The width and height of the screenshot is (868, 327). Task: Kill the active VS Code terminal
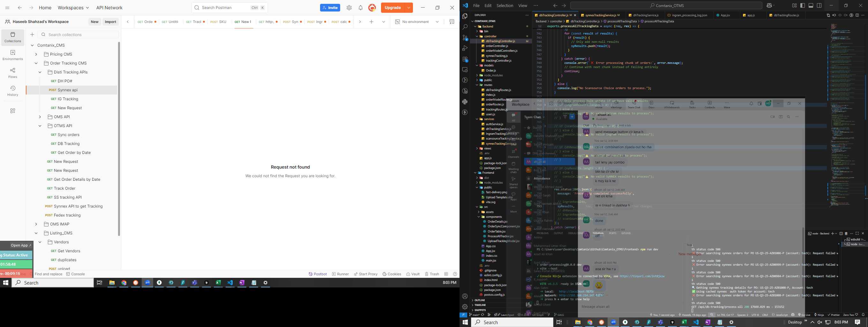pos(846,233)
